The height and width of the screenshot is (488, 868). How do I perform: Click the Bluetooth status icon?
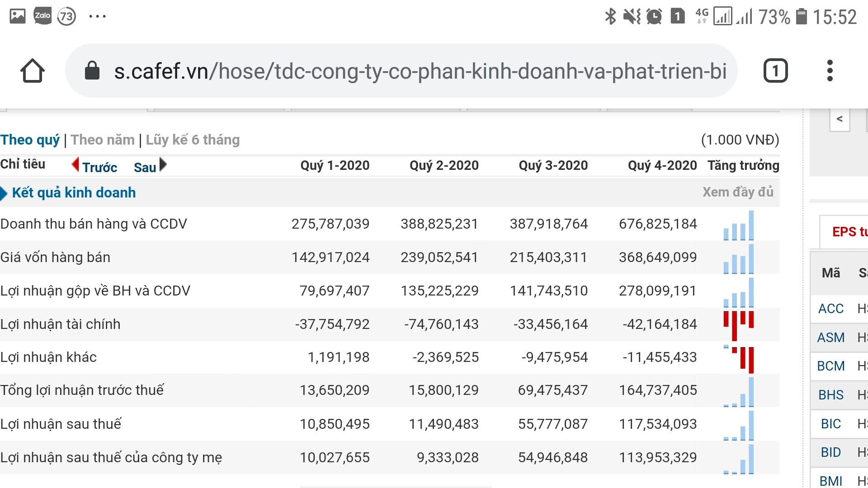pyautogui.click(x=610, y=17)
